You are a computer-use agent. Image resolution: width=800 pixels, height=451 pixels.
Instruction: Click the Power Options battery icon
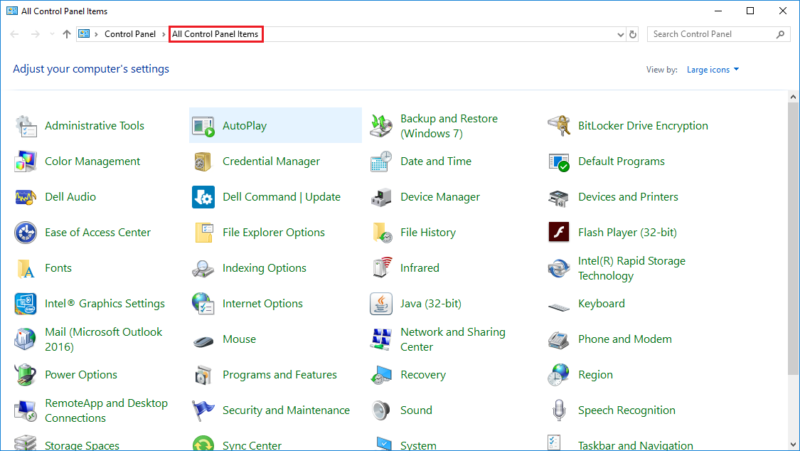point(26,375)
